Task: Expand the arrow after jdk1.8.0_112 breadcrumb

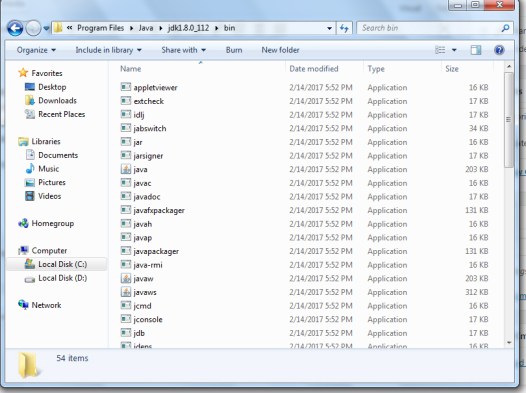Action: [216, 28]
